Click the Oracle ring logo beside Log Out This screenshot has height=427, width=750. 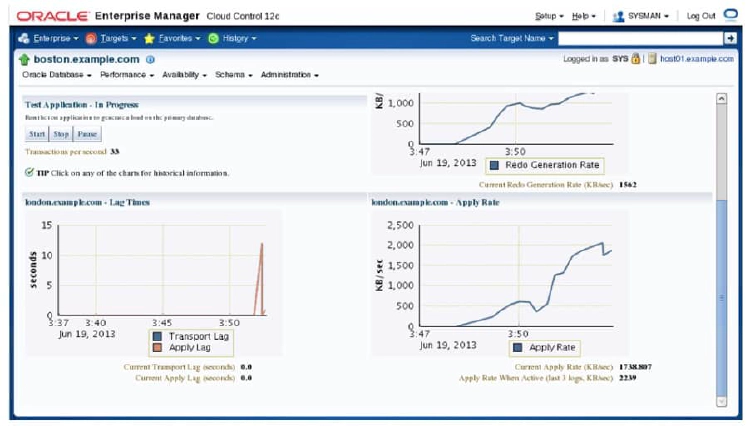tap(731, 15)
